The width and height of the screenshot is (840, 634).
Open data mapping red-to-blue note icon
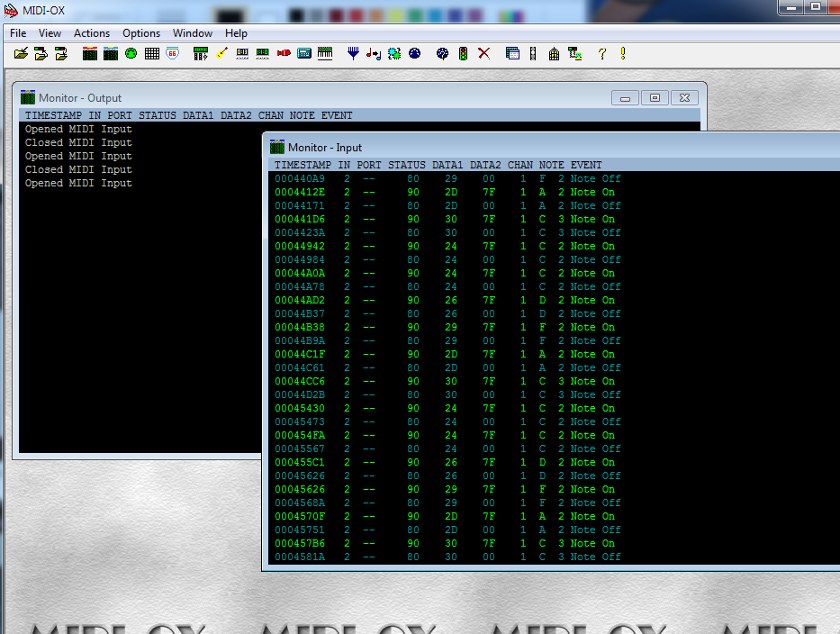click(x=374, y=54)
